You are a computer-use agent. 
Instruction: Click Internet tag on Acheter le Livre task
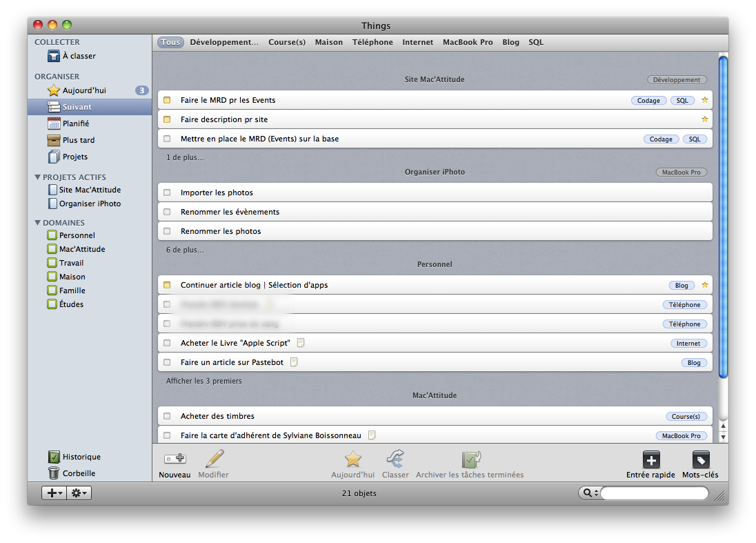tap(688, 344)
